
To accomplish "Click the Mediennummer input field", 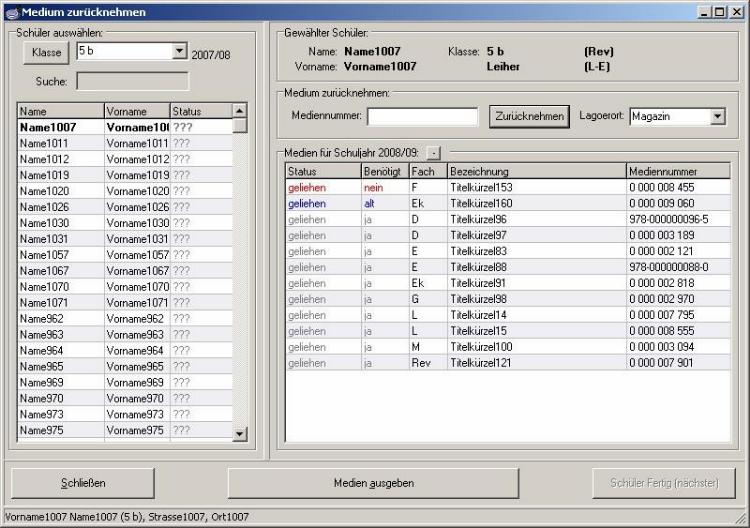I will point(422,117).
